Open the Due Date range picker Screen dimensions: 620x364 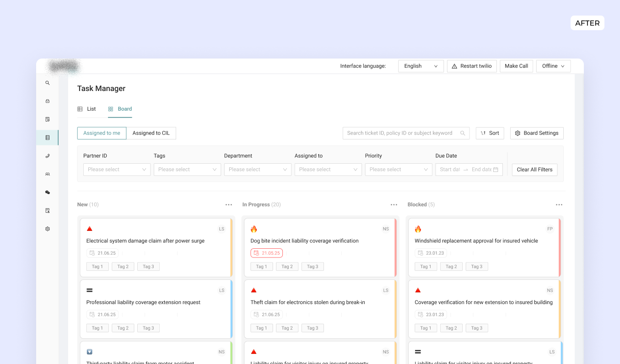469,169
